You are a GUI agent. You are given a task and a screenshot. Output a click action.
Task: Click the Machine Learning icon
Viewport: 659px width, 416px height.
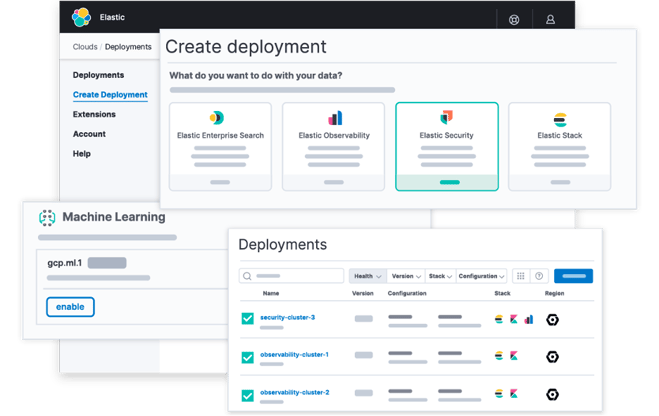(47, 217)
